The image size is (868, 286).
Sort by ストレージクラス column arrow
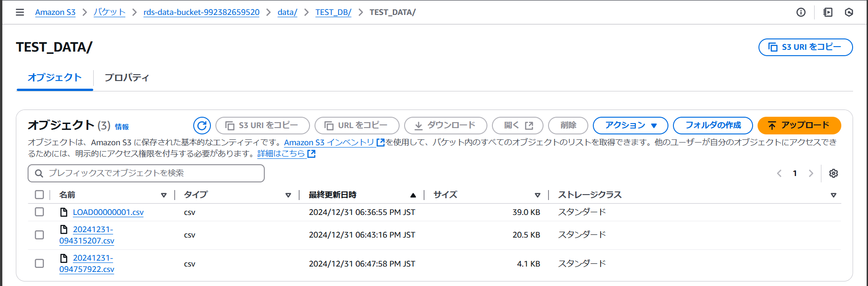pyautogui.click(x=833, y=195)
